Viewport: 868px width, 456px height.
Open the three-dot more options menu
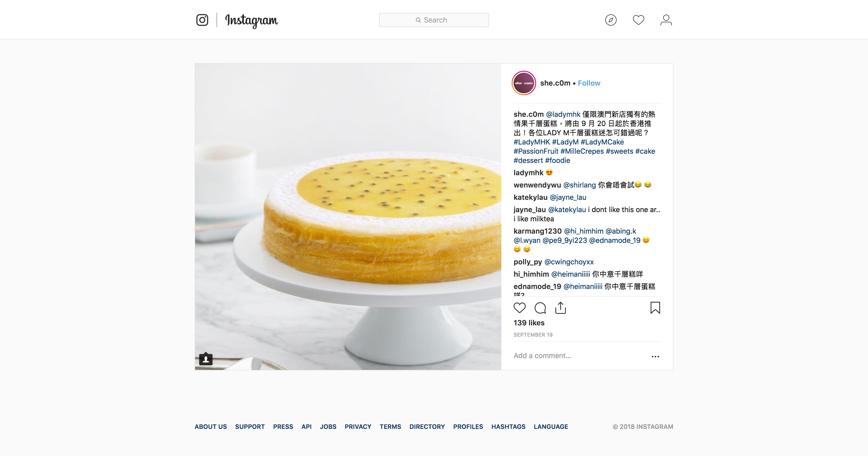655,356
